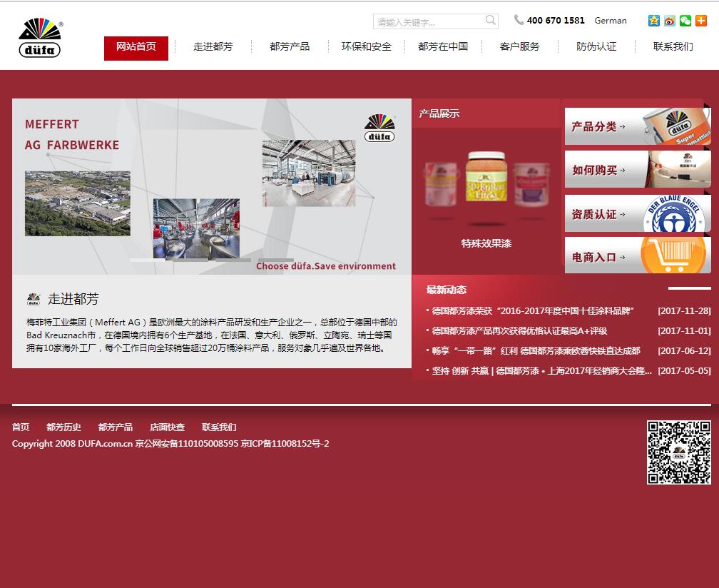Viewport: 719px width, 588px height.
Task: Click the blurred left product bucket
Action: [441, 184]
